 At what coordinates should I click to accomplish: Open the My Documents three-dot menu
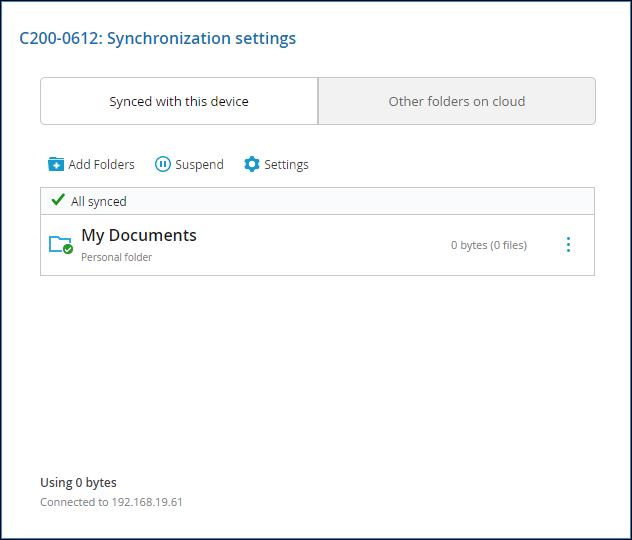point(568,245)
